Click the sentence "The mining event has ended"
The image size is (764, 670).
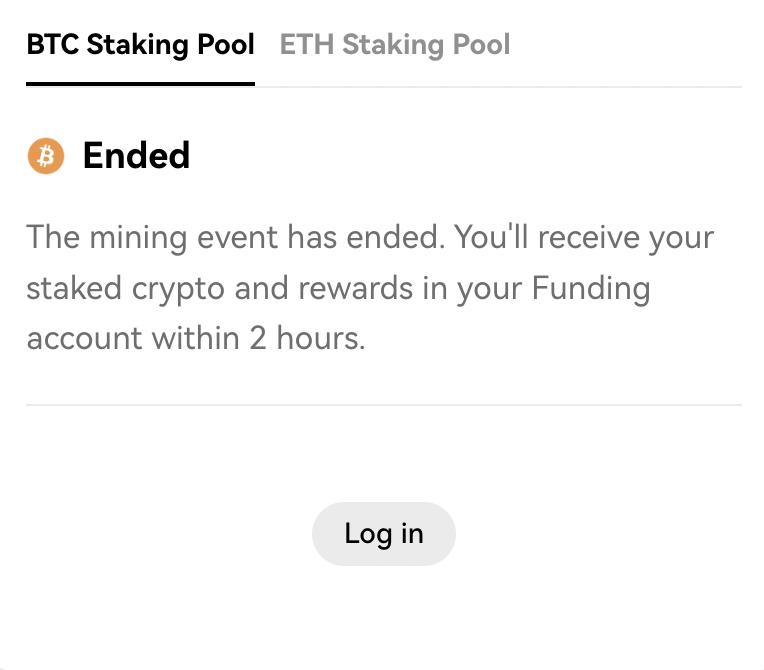coord(235,238)
